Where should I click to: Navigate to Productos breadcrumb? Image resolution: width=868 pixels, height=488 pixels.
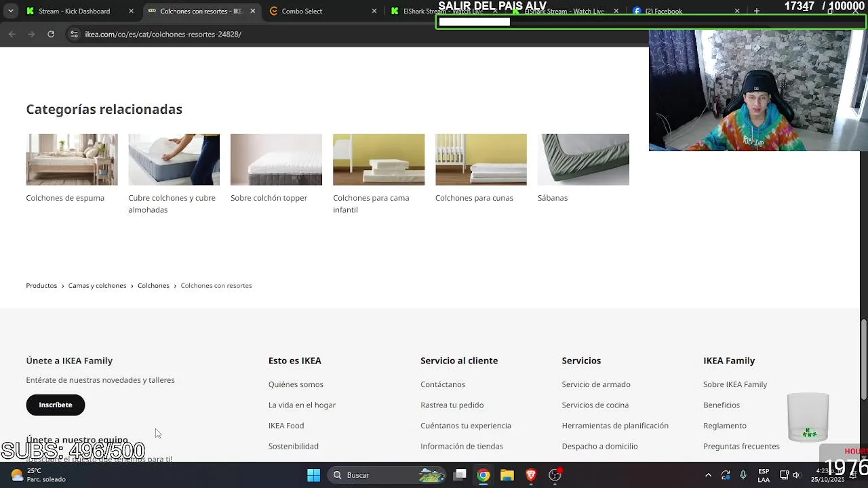click(41, 285)
